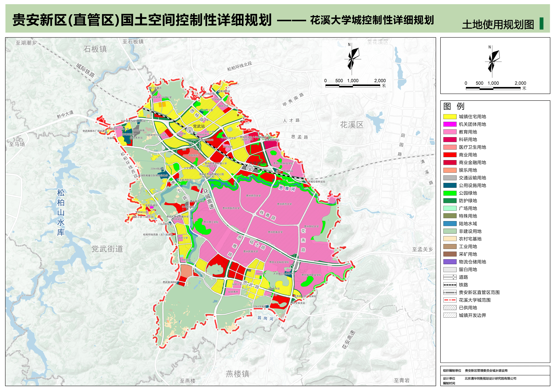
Task: Click the 贵安新区直管区范围 boundary symbol
Action: coord(450,293)
